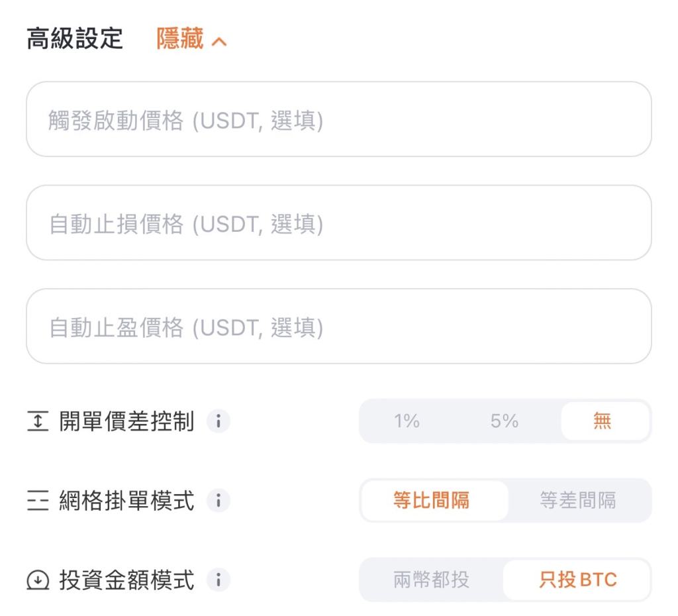The image size is (678, 616).
Task: Select the 5% price gap option
Action: tap(505, 421)
